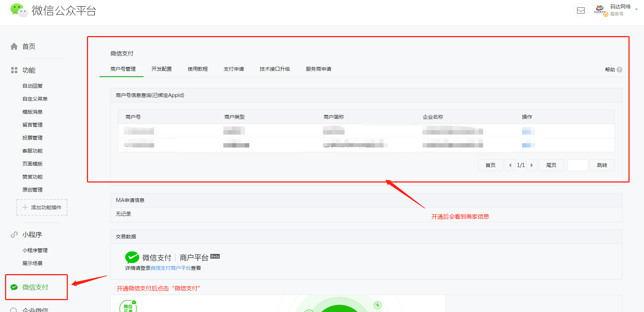Viewport: 644px width, 312px height.
Task: Switch to the 技术接口升级 tab
Action: coord(275,69)
